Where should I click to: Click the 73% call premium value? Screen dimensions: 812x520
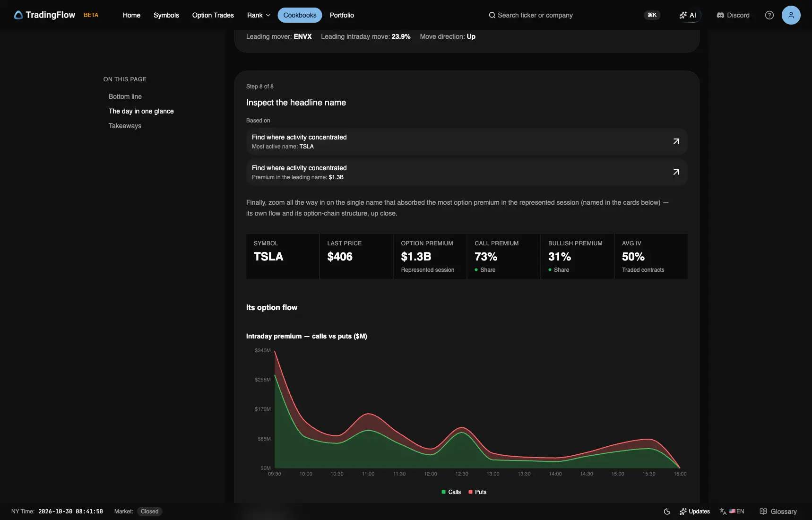click(x=486, y=257)
